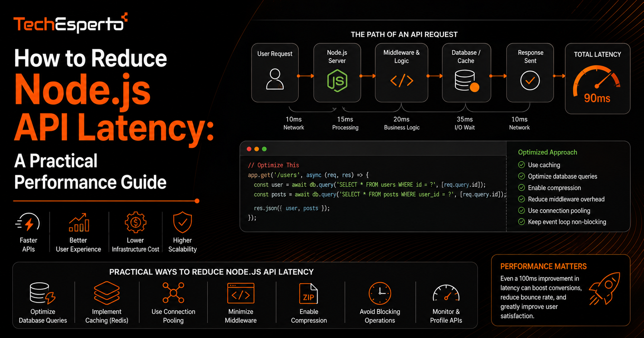Click the check beside Enable compression

522,188
